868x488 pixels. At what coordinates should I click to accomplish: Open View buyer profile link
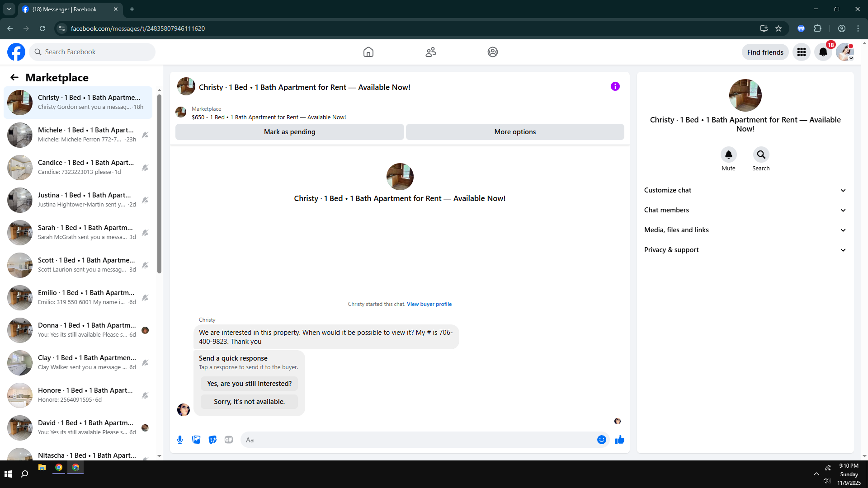(x=429, y=304)
